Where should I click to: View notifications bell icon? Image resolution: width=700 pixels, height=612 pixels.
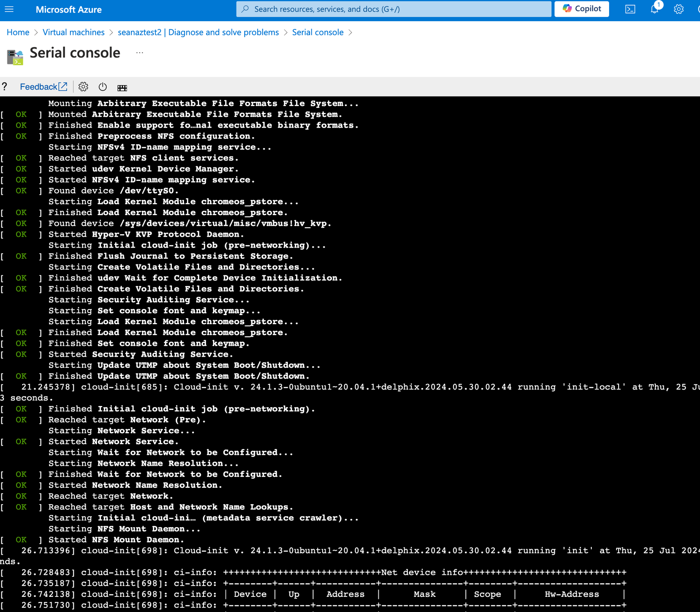pyautogui.click(x=655, y=9)
